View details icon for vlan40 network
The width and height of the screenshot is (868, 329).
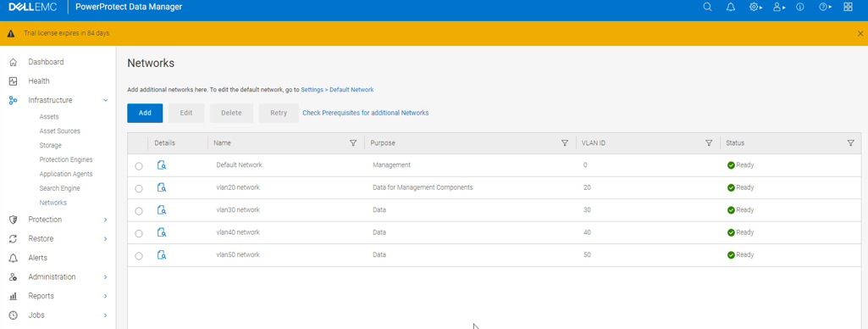point(162,232)
